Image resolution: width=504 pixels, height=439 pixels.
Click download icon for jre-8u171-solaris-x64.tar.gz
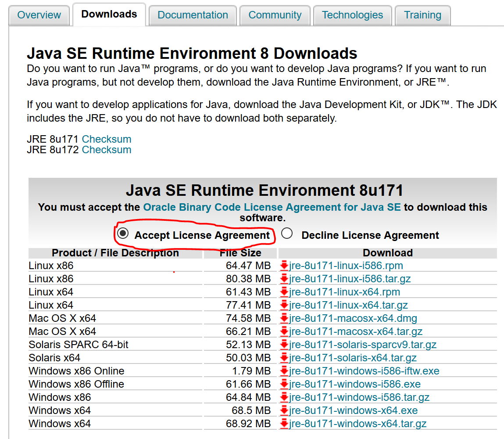[x=284, y=358]
